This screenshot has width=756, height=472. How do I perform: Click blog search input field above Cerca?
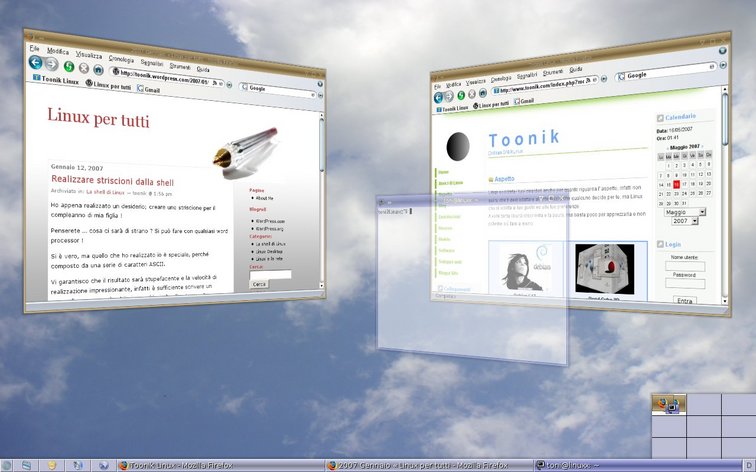270,274
